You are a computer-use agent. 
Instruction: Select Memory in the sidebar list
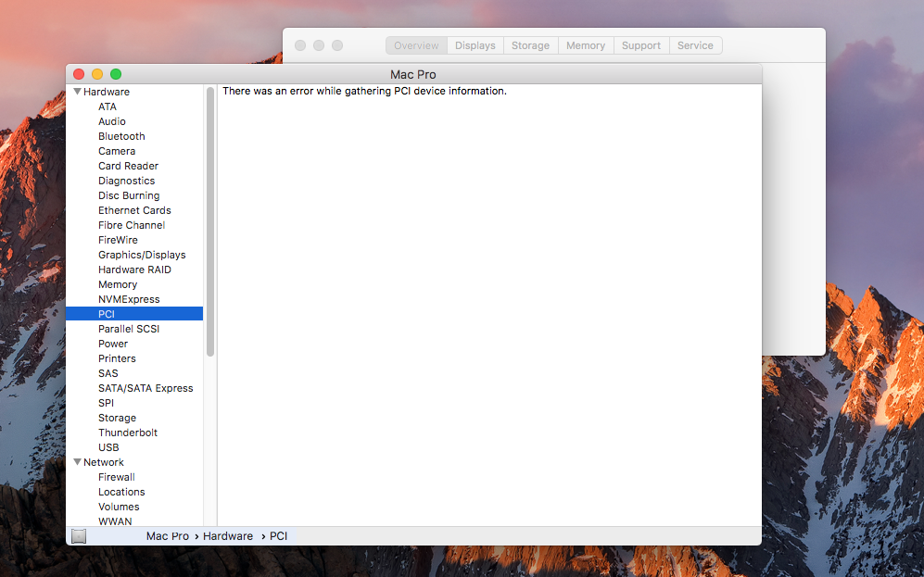pyautogui.click(x=118, y=284)
